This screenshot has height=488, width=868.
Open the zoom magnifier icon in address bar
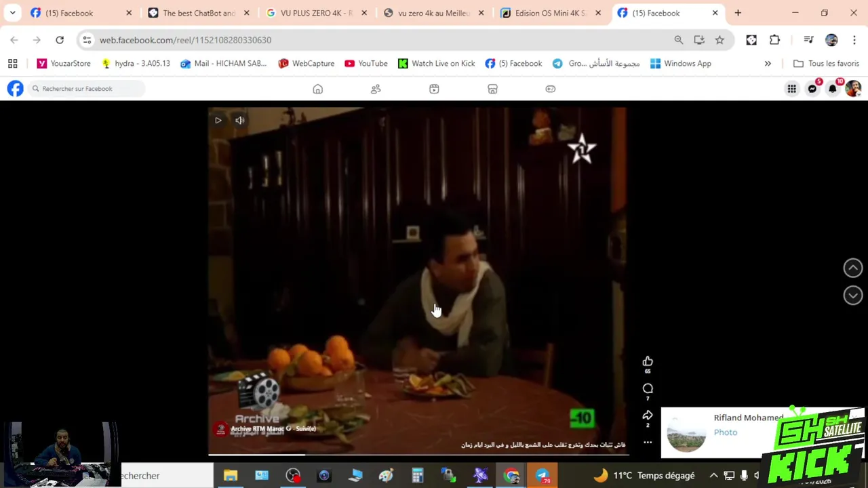click(x=678, y=40)
